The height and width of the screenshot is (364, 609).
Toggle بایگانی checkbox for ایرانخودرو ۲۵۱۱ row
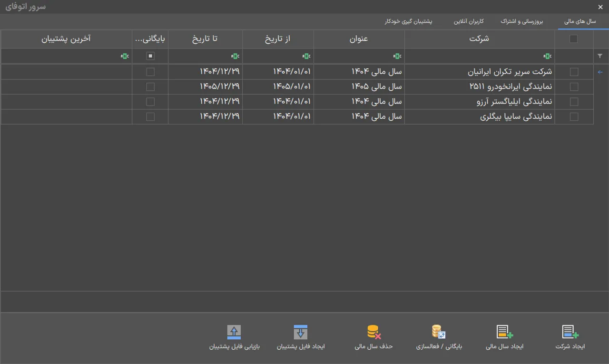(x=150, y=87)
